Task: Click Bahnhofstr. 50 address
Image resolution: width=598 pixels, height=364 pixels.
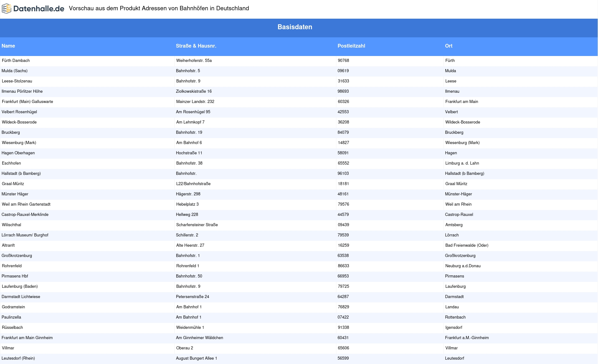Action: 189,276
